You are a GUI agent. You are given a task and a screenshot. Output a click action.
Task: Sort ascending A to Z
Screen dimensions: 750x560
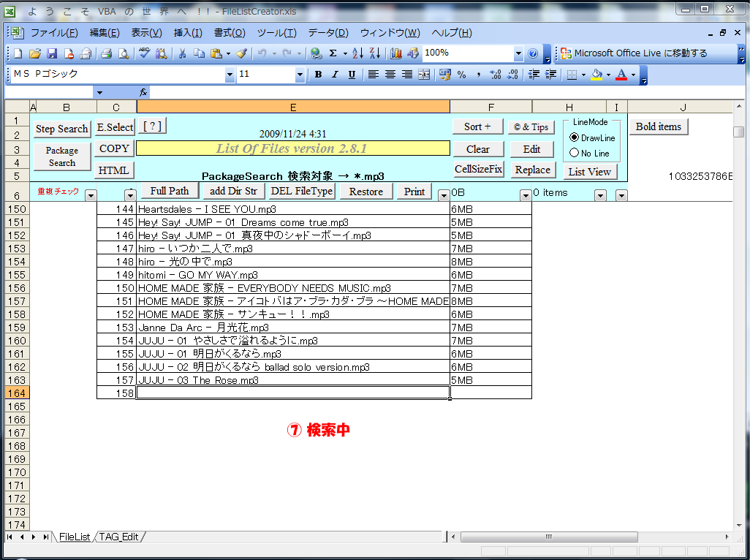(x=357, y=53)
